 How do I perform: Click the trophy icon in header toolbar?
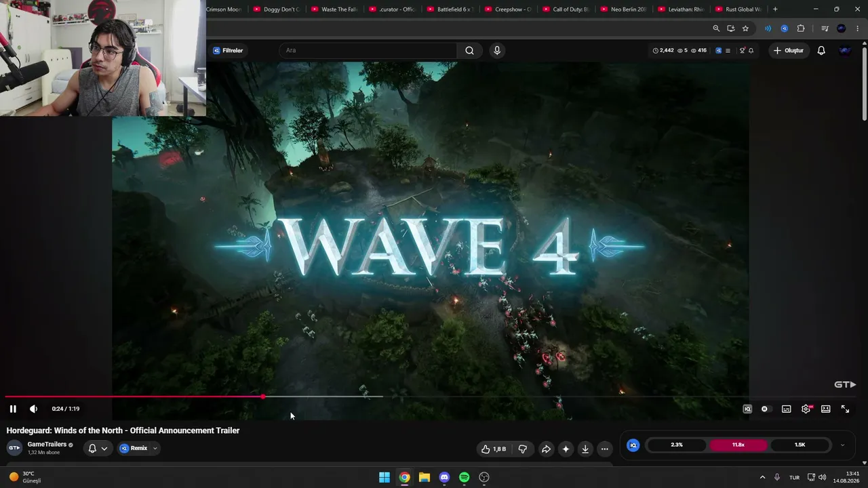point(743,50)
